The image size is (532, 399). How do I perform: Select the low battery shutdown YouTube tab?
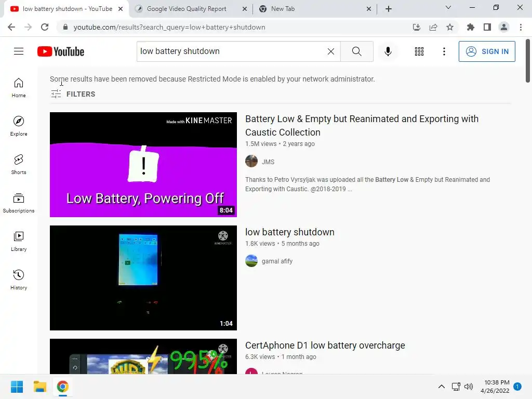coord(67,9)
